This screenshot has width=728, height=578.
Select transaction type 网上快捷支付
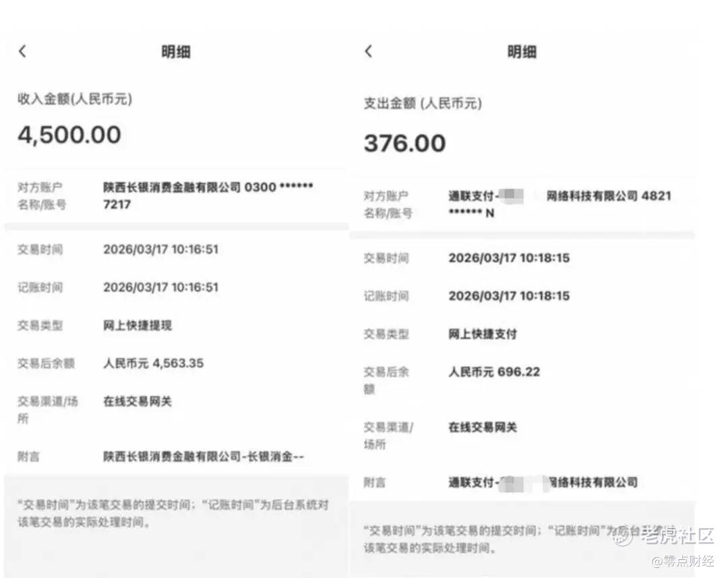(483, 334)
